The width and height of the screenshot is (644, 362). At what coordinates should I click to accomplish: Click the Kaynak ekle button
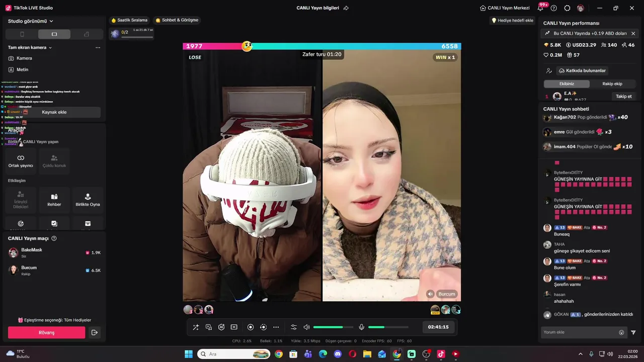[x=54, y=112]
